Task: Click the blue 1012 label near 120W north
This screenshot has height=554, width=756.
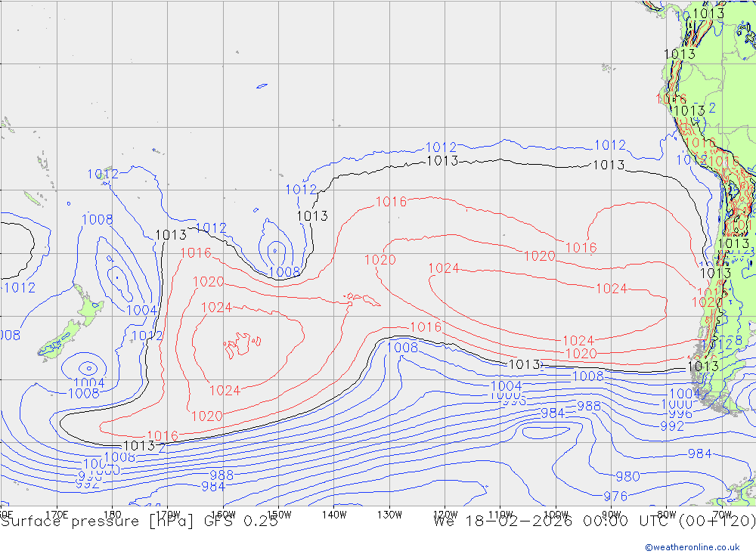Action: click(442, 147)
